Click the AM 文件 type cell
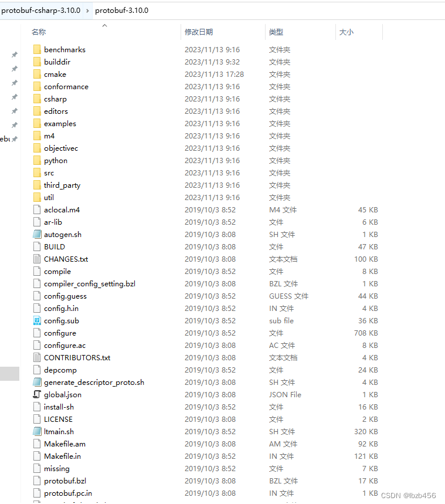 tap(283, 444)
